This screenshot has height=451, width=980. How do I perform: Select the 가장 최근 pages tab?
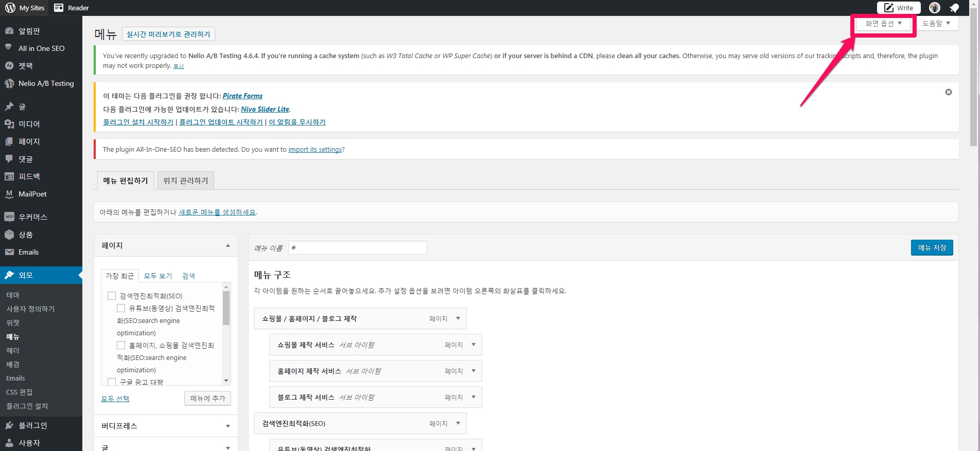[119, 276]
